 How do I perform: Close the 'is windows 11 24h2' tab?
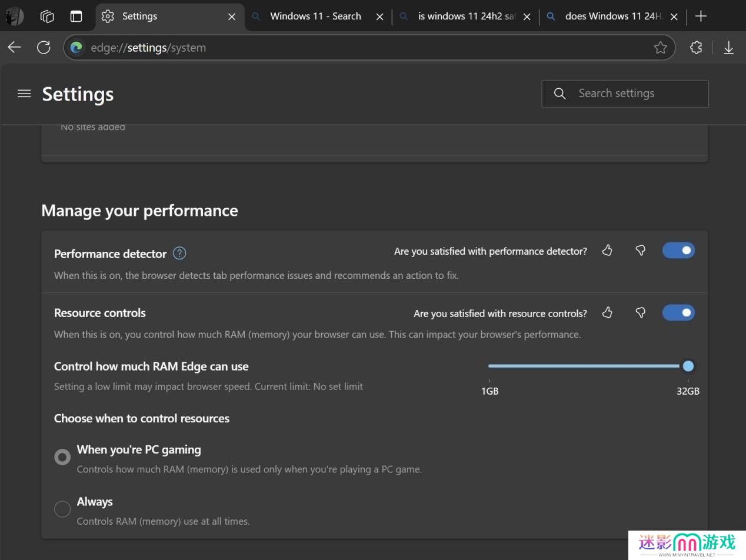[x=527, y=17]
